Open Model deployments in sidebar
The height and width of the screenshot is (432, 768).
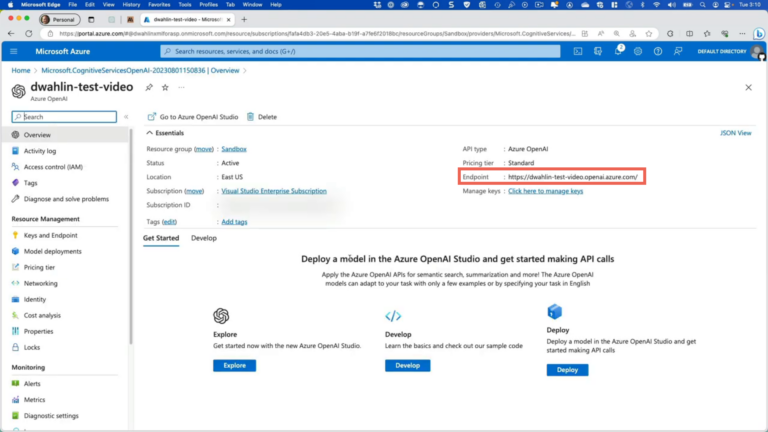point(52,251)
